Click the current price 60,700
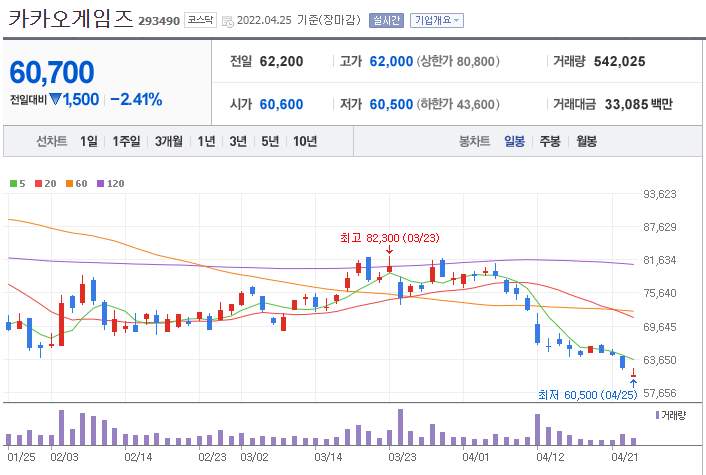The height and width of the screenshot is (475, 706). coord(52,72)
